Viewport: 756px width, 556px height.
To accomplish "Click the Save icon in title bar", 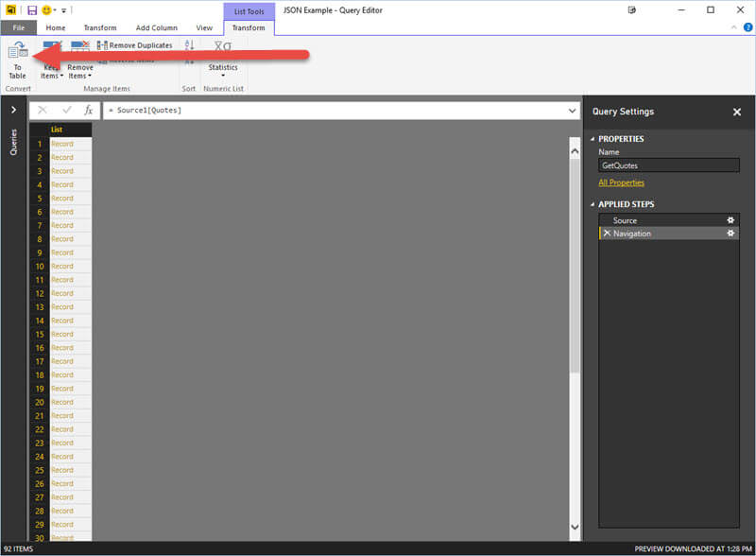I will 31,9.
